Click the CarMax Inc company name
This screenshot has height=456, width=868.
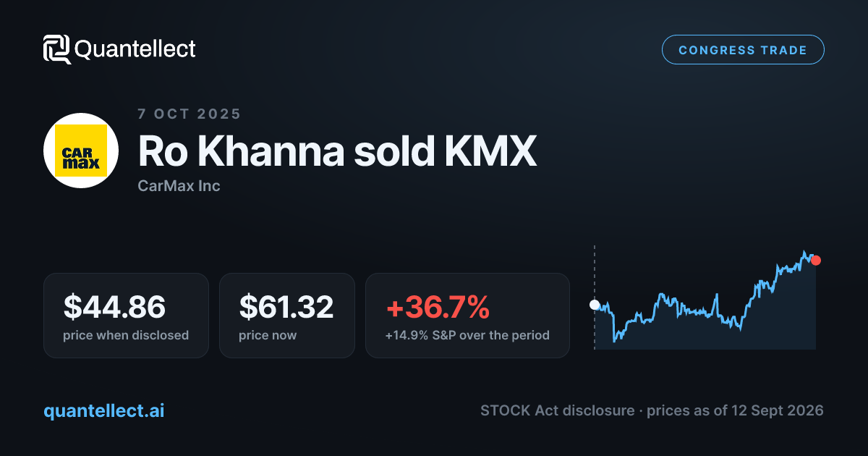(x=179, y=186)
